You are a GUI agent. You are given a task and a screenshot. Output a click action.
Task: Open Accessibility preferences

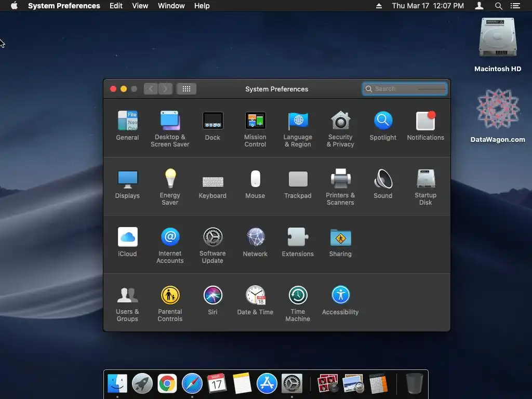coord(340,300)
